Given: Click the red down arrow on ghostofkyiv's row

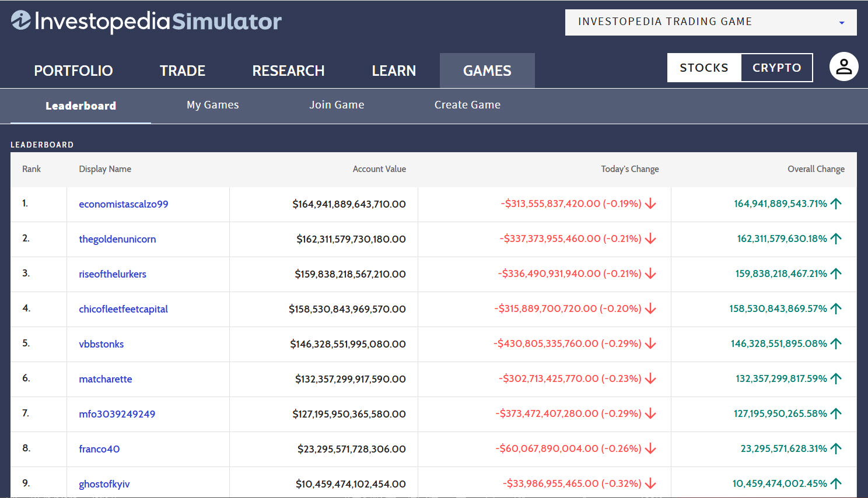Looking at the screenshot, I should (x=650, y=483).
